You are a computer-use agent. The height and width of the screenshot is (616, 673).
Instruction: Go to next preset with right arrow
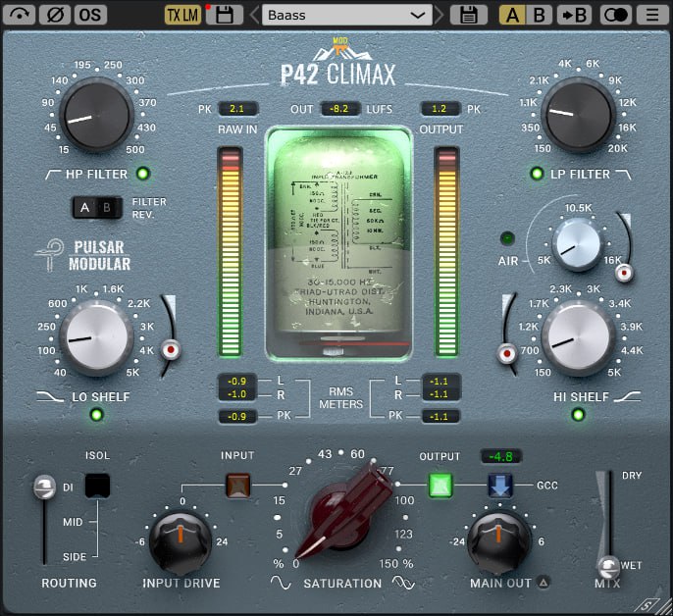440,16
